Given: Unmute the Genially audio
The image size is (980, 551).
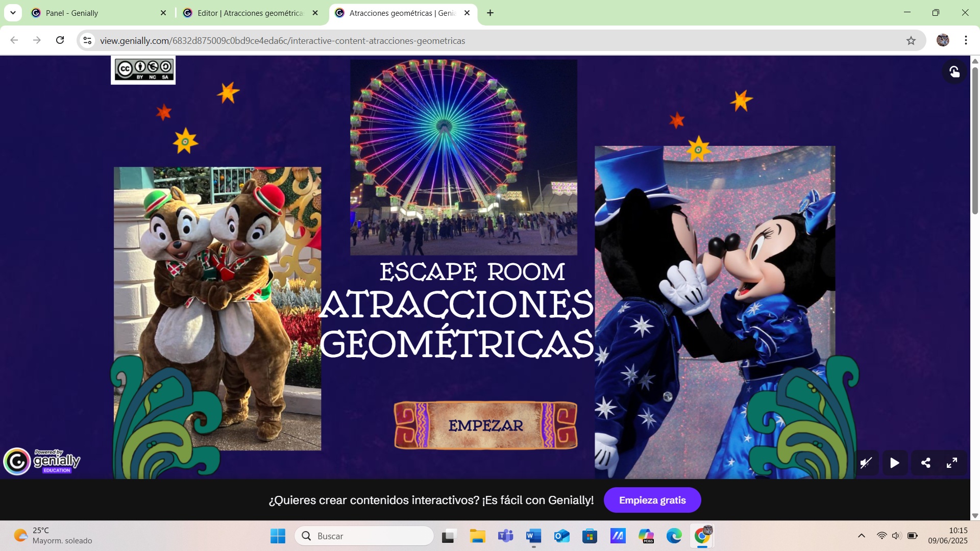Looking at the screenshot, I should 866,463.
